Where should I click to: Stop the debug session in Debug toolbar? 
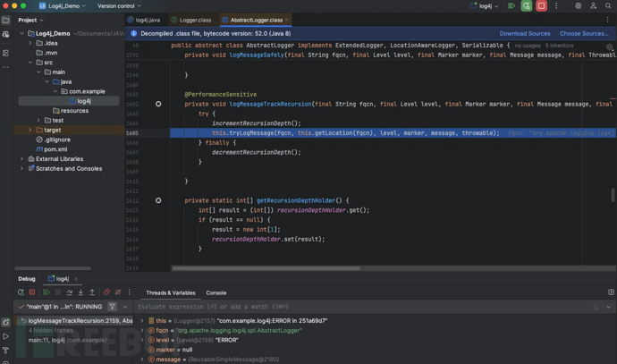(x=32, y=292)
